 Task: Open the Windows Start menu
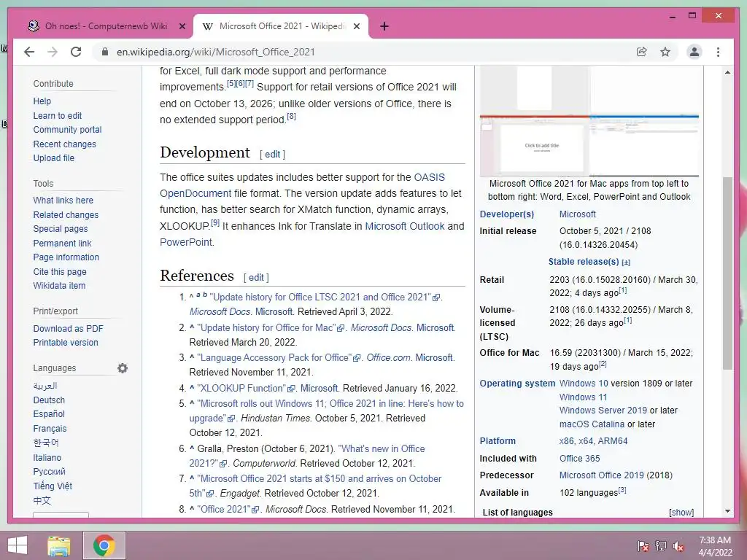pos(18,545)
